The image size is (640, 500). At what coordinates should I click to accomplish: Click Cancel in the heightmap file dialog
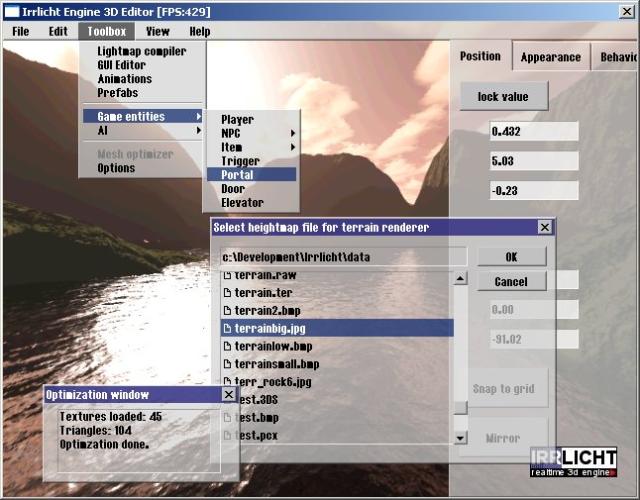pos(511,282)
